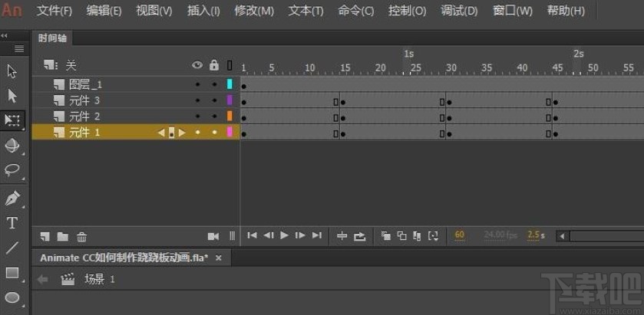Select the Pen tool

[12, 199]
